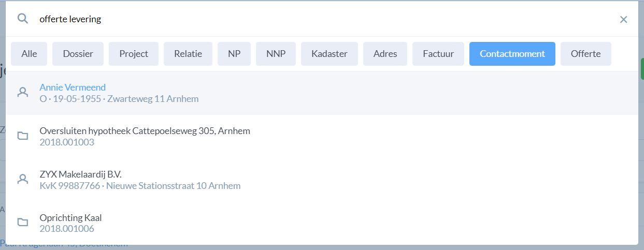
Task: Click the folder icon beside Oversluiten hypotheek
Action: point(23,136)
